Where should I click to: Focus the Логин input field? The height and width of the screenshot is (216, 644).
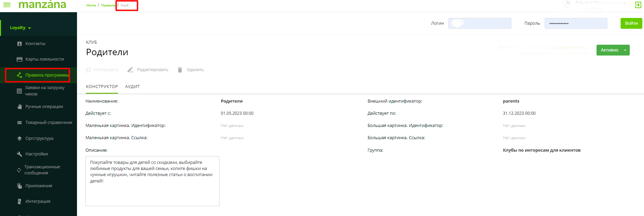tap(480, 23)
